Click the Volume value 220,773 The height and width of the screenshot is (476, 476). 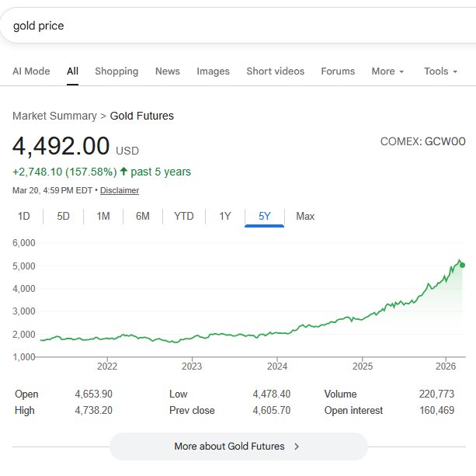(437, 394)
